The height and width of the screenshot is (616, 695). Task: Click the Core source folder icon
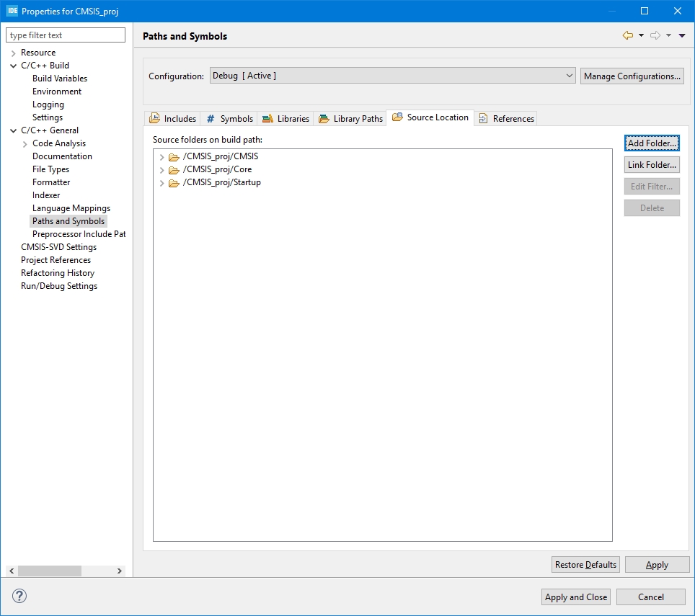[x=173, y=170]
